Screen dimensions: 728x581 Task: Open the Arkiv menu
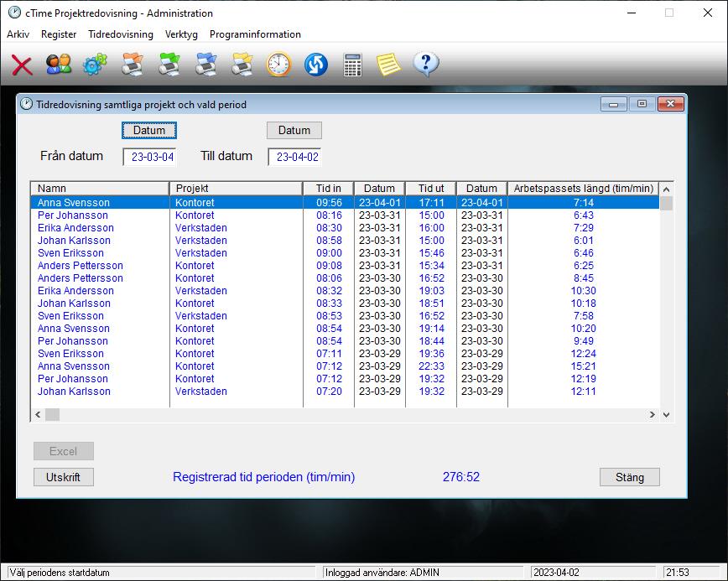18,34
